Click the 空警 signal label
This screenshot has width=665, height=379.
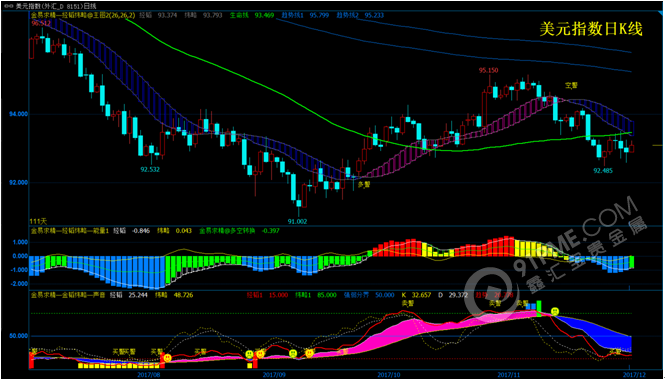pos(571,86)
